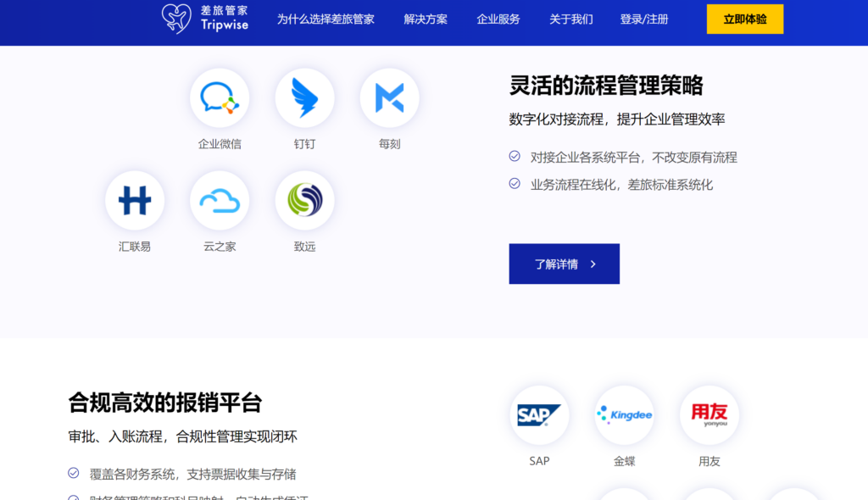Click the 云之家 label
Screen dimensions: 868x500
220,247
